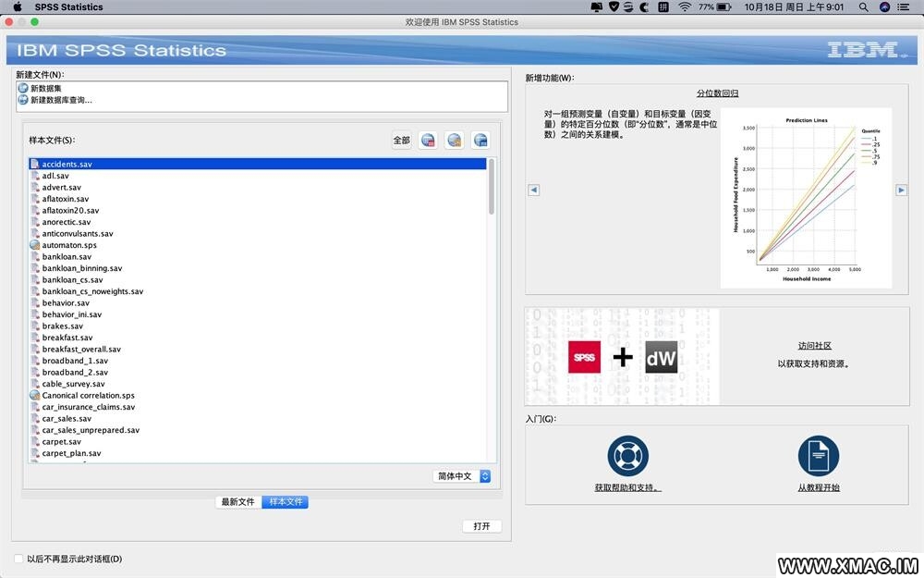The height and width of the screenshot is (578, 924).
Task: Open the 分位数回归 link
Action: (x=717, y=93)
